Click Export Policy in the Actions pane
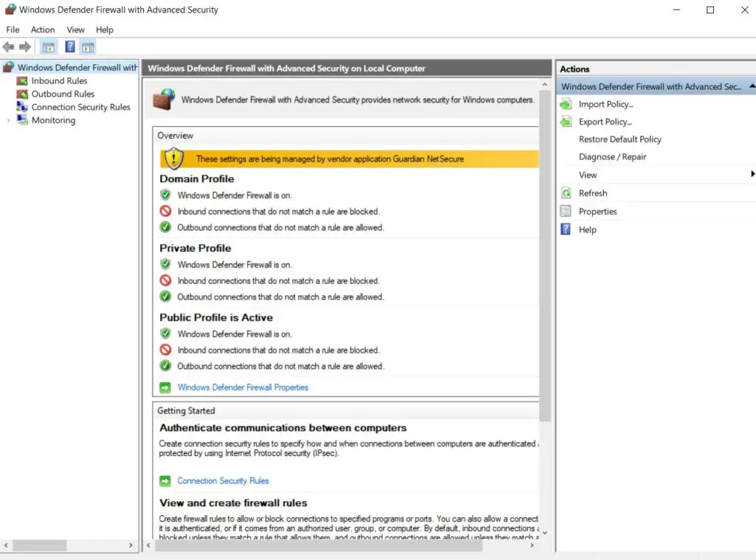The width and height of the screenshot is (756, 560). (605, 122)
